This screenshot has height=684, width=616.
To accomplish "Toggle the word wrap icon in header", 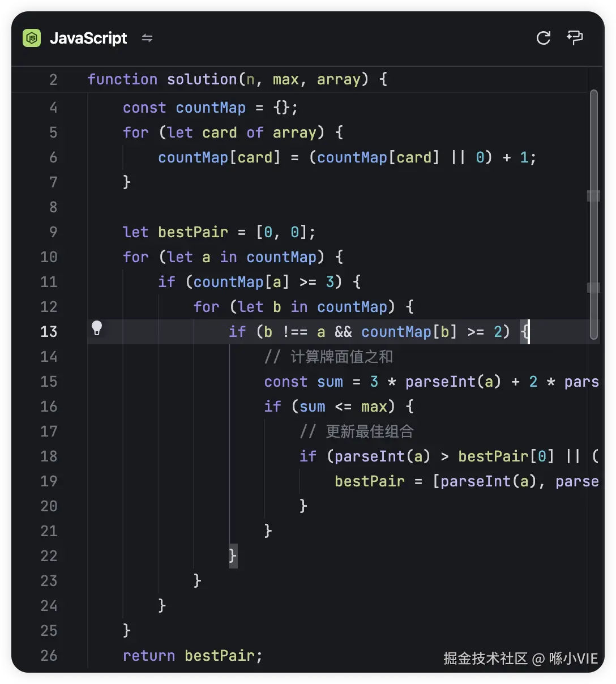I will [x=575, y=38].
